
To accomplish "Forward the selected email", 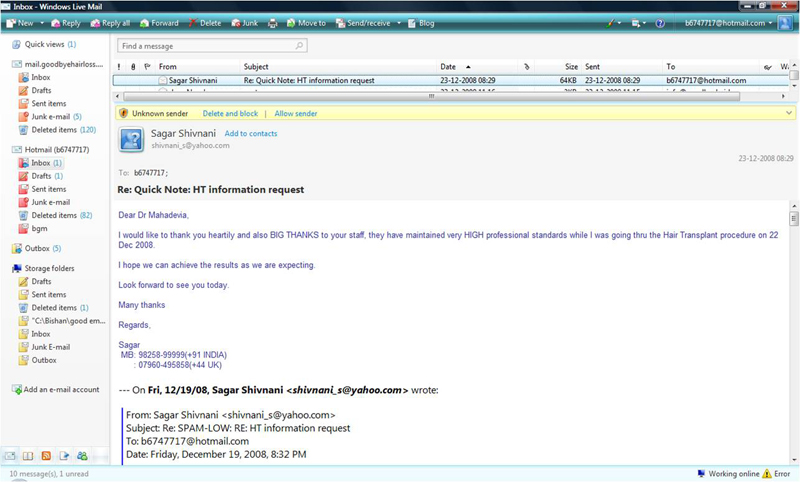I will coord(159,22).
